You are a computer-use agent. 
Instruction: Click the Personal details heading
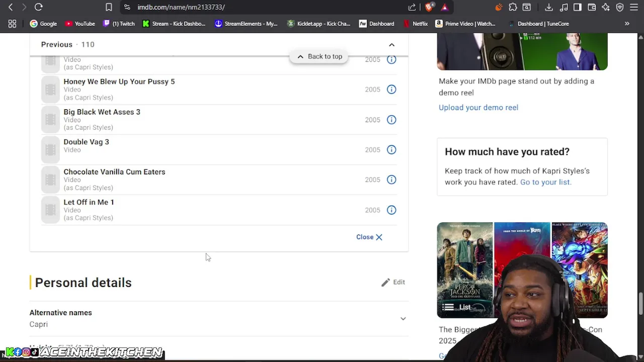click(x=83, y=283)
